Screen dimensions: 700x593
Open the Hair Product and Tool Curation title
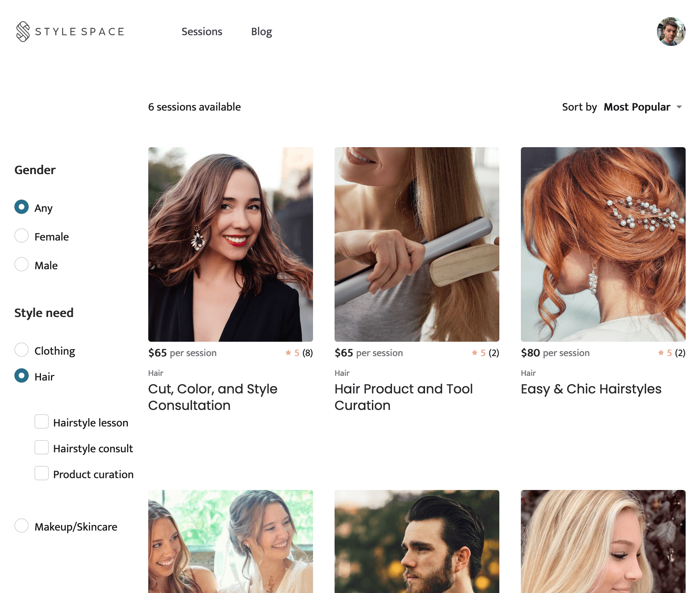click(x=403, y=397)
